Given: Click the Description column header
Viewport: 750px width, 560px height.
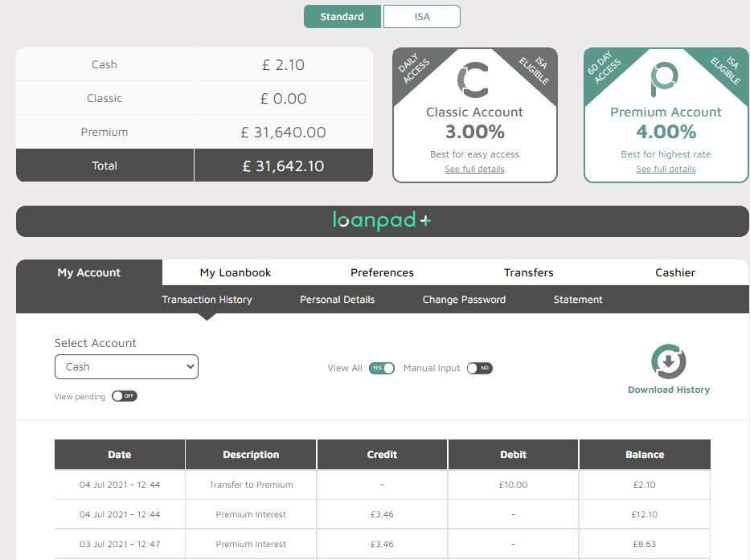Looking at the screenshot, I should coord(251,454).
